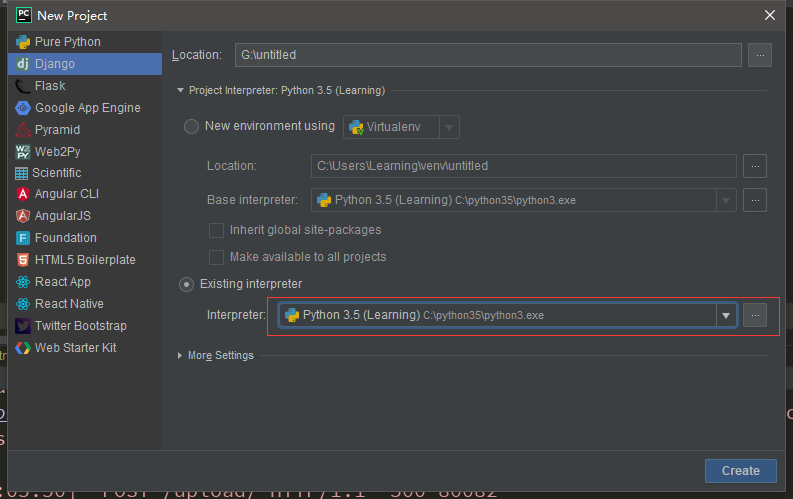Click the Scientific grid icon
793x499 pixels.
21,173
